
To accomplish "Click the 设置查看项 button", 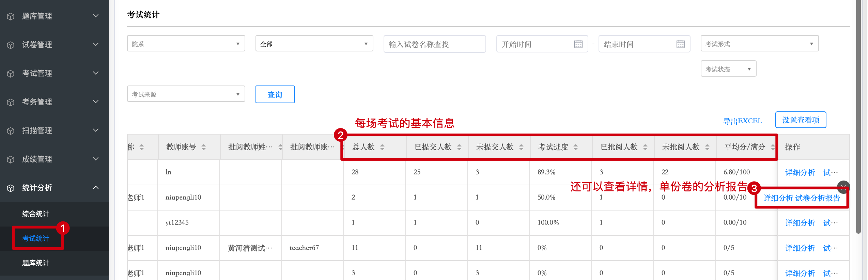I will pos(801,120).
